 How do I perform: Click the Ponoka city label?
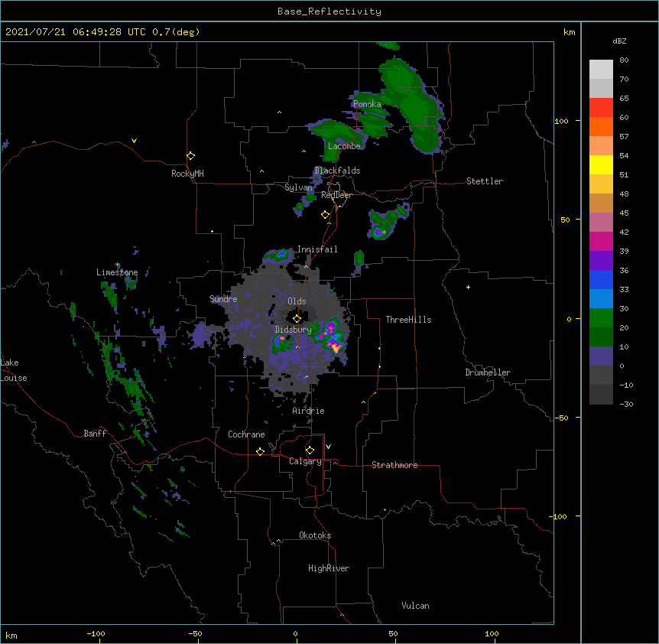(367, 104)
